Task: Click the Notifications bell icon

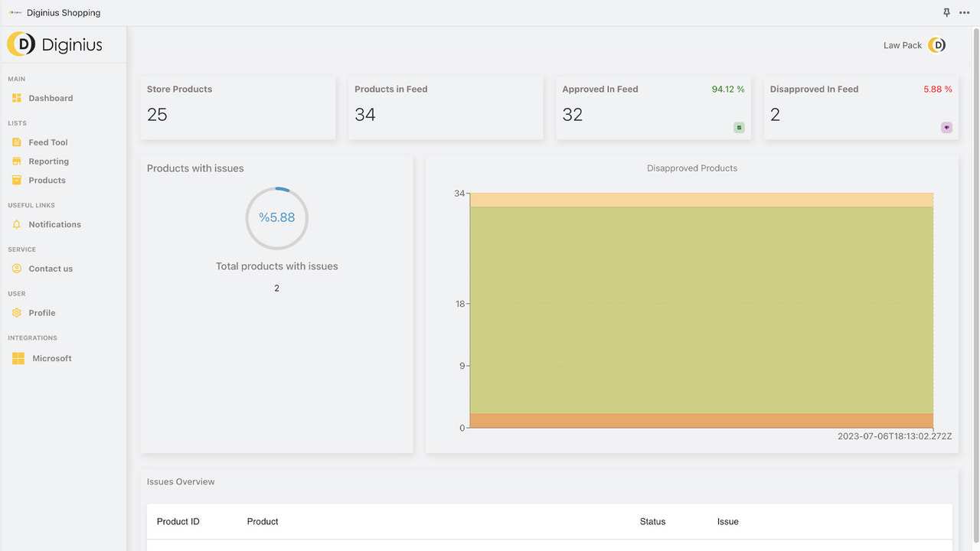Action: tap(17, 224)
